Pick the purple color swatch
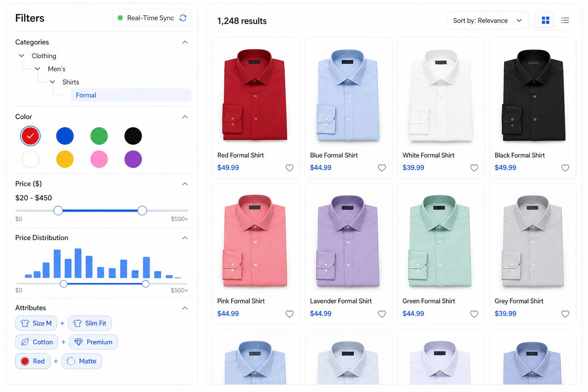 (133, 159)
